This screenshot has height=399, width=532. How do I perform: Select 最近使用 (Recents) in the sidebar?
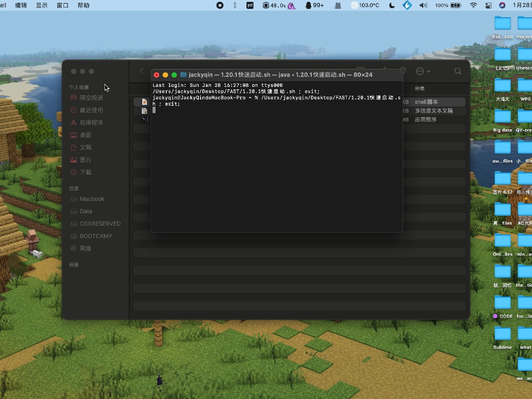[x=91, y=110]
